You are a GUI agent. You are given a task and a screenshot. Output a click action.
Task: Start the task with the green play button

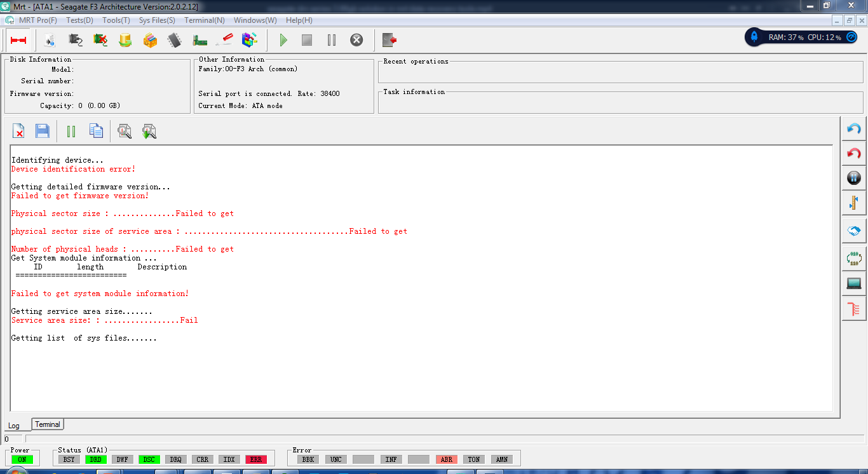283,40
